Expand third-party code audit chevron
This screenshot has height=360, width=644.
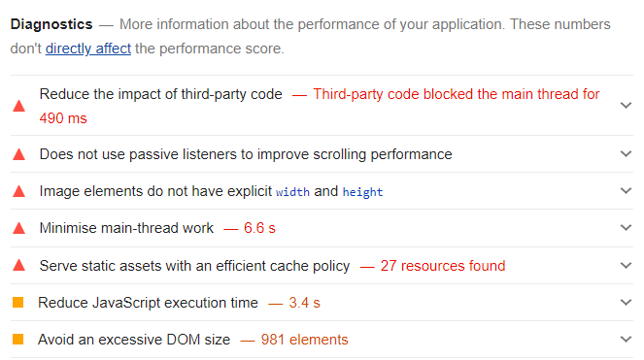tap(626, 106)
